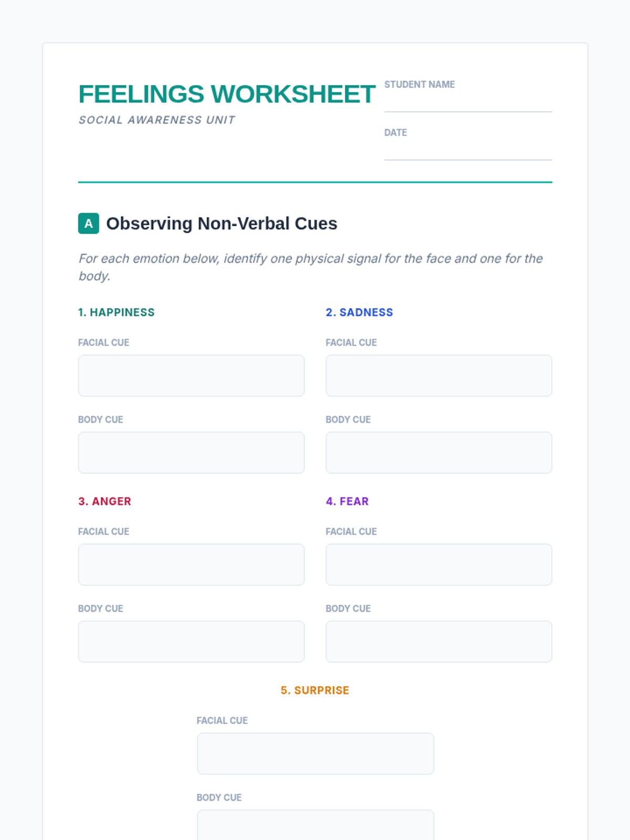Click the Observing Non-Verbal Cues heading
This screenshot has height=840, width=630.
tap(222, 224)
